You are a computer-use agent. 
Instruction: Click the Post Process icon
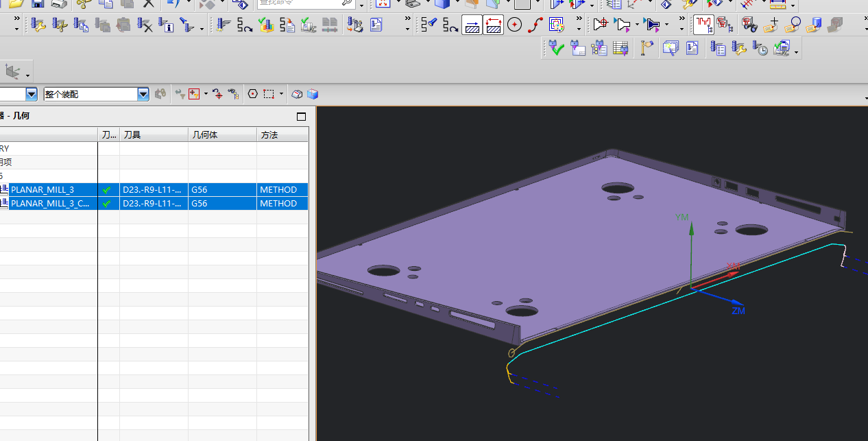click(354, 25)
